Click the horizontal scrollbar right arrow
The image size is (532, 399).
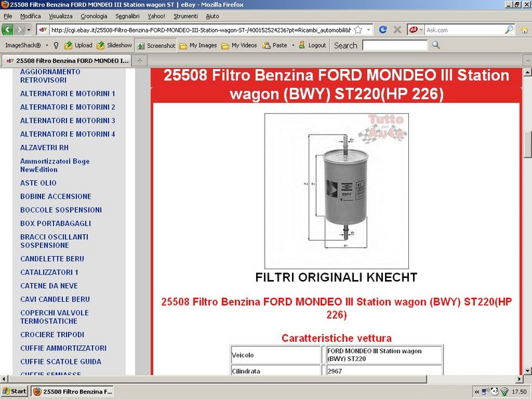click(x=519, y=379)
